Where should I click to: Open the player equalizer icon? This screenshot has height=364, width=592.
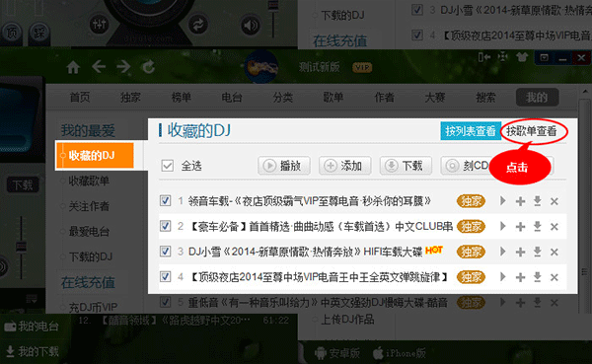pos(100,25)
